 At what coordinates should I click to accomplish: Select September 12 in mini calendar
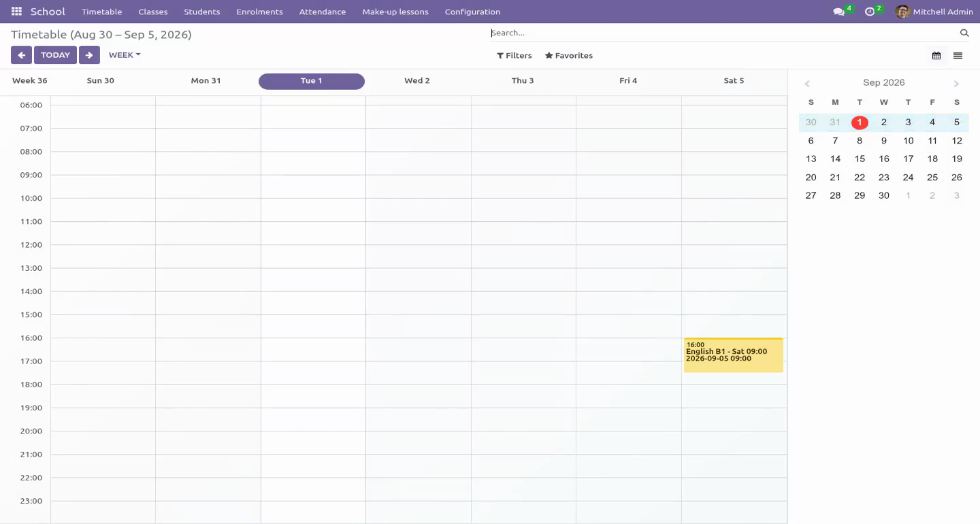957,141
